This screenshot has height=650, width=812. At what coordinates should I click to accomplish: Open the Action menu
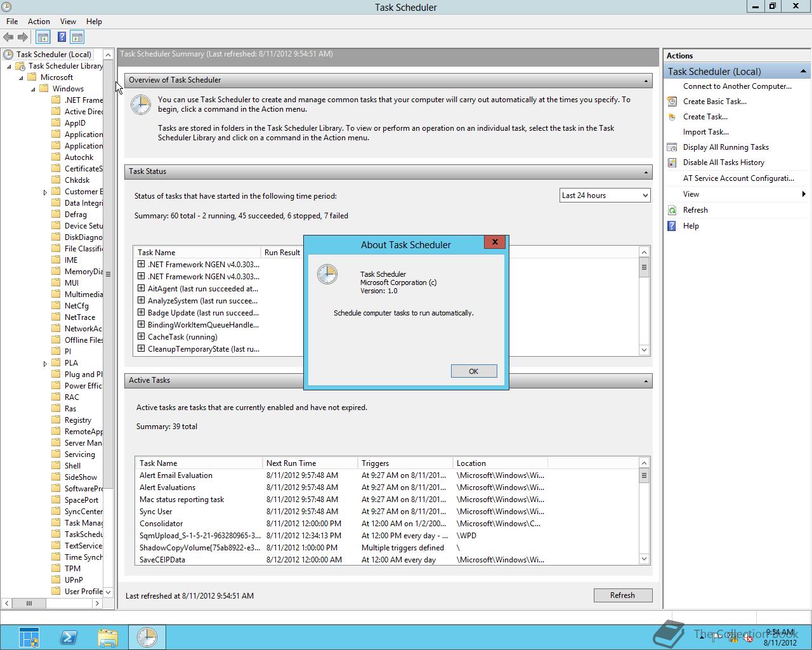(39, 22)
